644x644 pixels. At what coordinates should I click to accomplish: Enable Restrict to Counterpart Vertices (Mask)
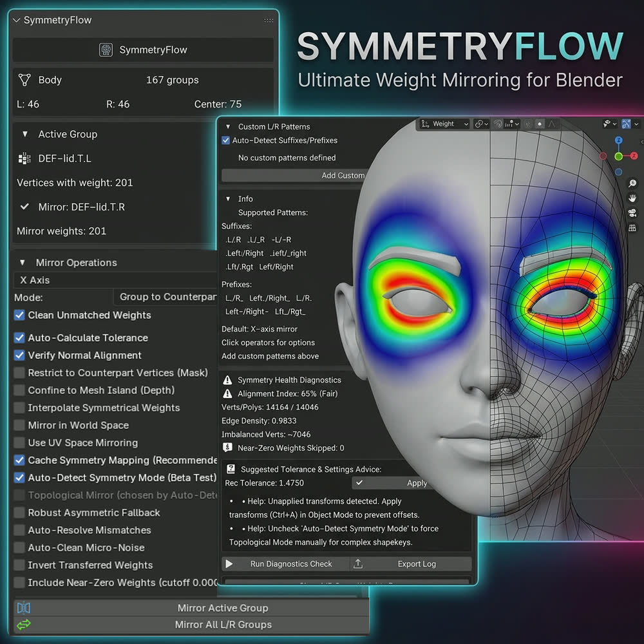(19, 372)
